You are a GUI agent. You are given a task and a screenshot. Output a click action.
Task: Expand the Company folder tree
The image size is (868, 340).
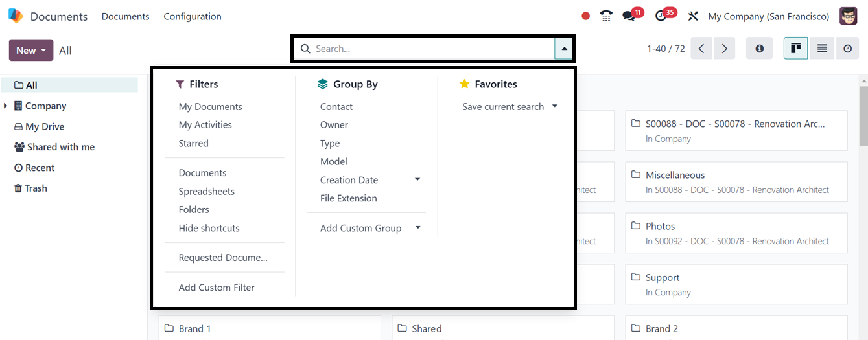point(6,106)
